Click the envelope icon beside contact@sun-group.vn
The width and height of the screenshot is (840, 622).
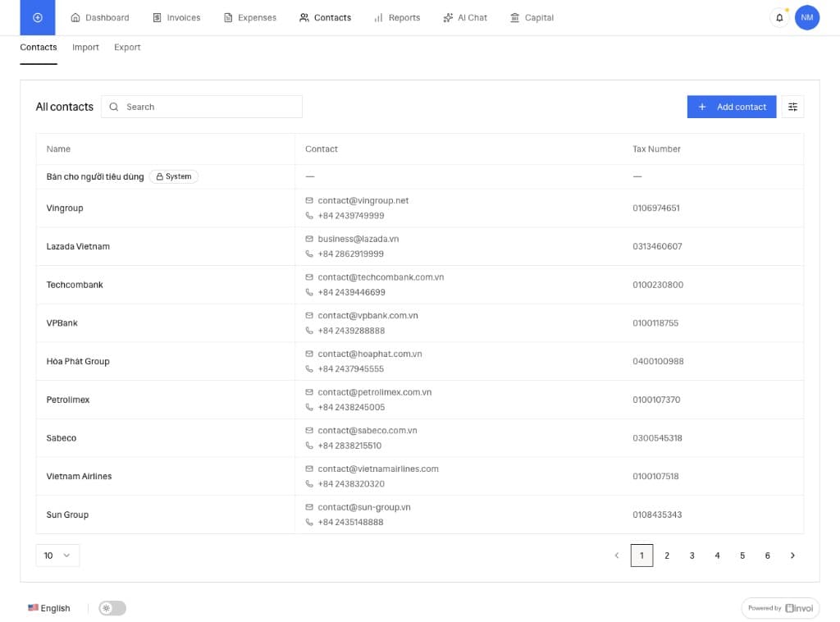[x=309, y=507]
